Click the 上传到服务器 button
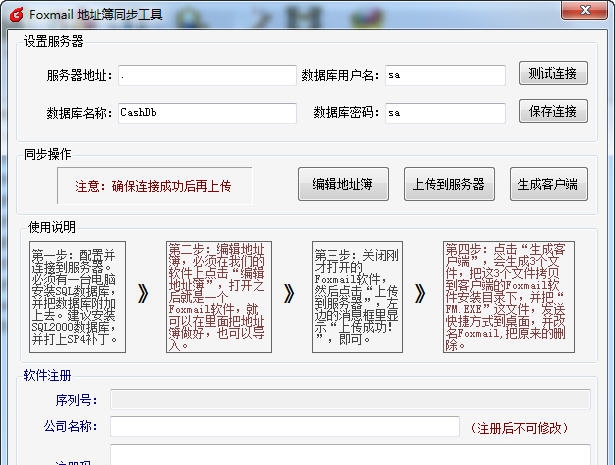The image size is (615, 465). pos(449,184)
